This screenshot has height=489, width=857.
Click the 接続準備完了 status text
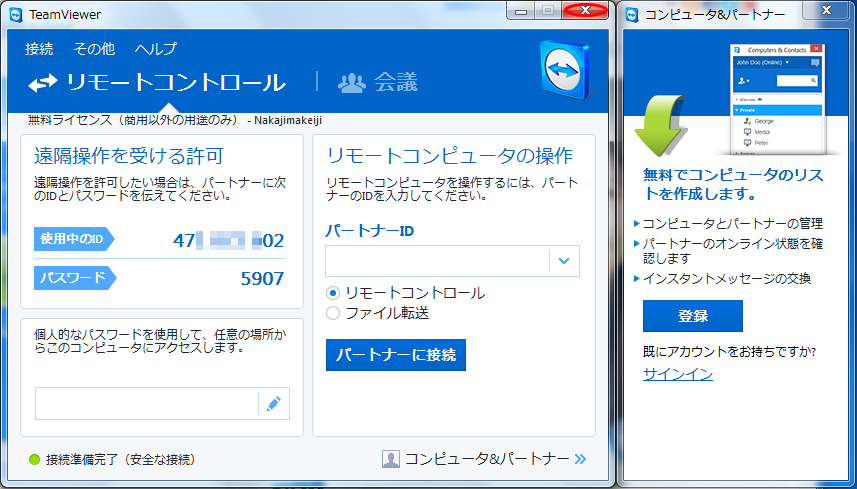coord(120,459)
